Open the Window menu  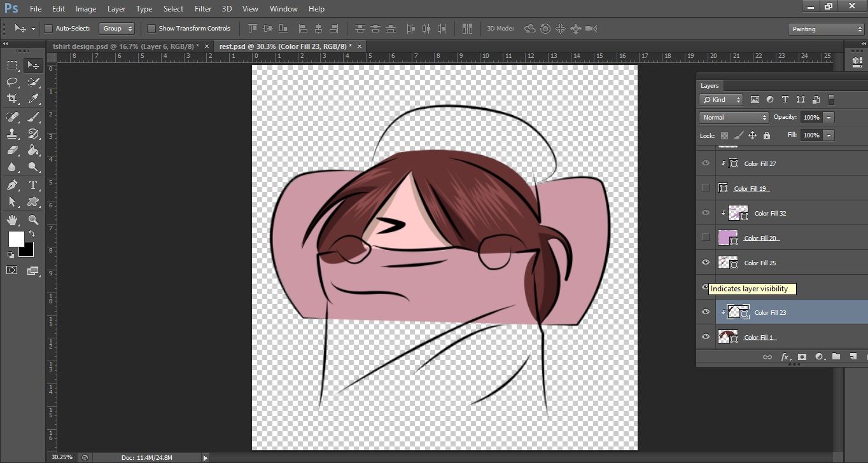coord(283,9)
